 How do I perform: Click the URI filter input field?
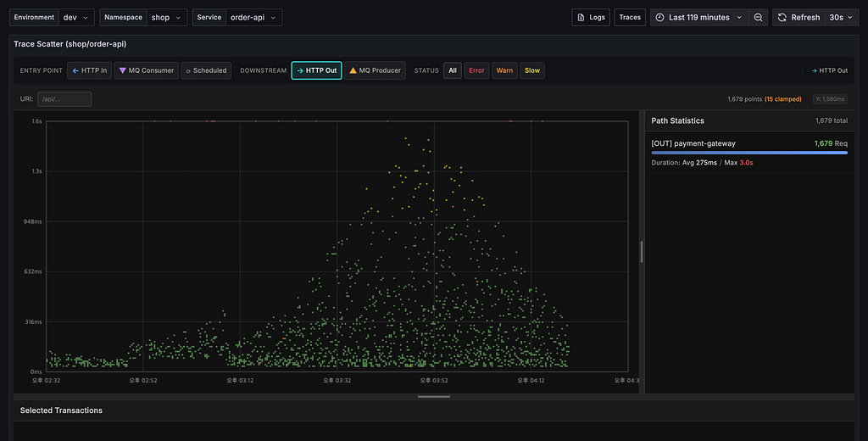(x=64, y=99)
